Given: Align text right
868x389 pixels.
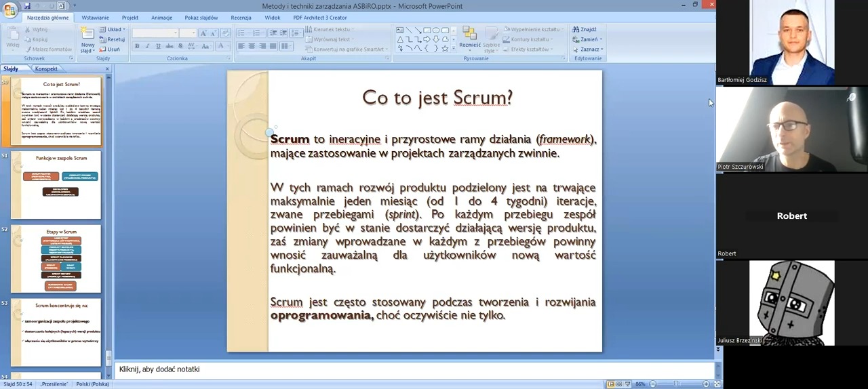Looking at the screenshot, I should pyautogui.click(x=262, y=46).
